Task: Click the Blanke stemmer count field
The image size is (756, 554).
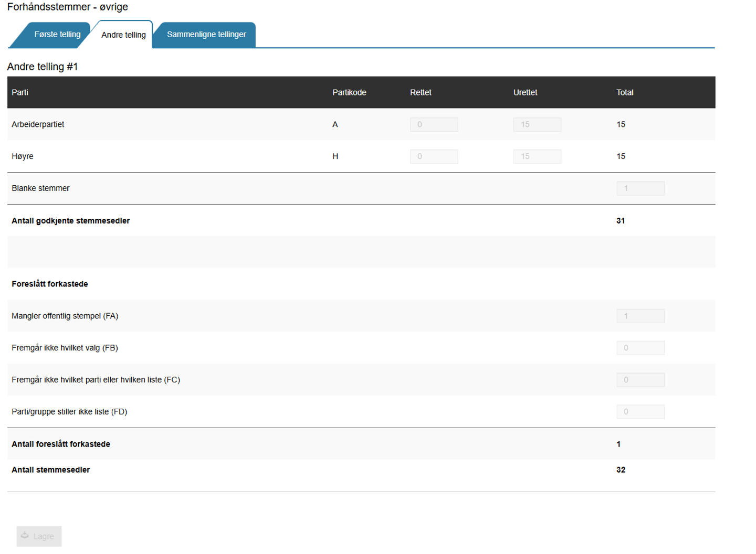Action: coord(640,189)
